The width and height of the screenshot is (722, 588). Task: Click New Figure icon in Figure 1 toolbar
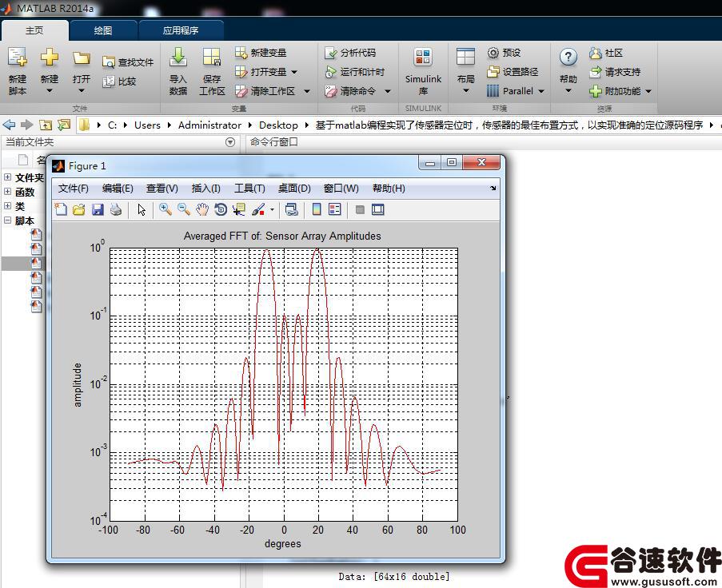61,209
